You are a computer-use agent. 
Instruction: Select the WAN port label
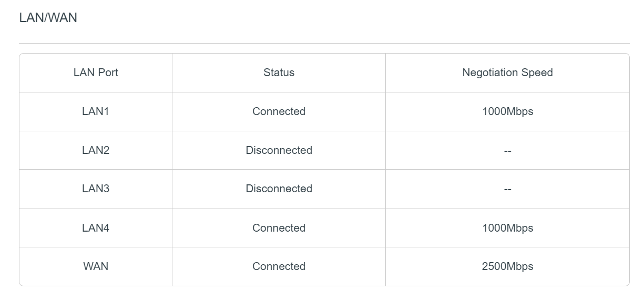point(96,266)
